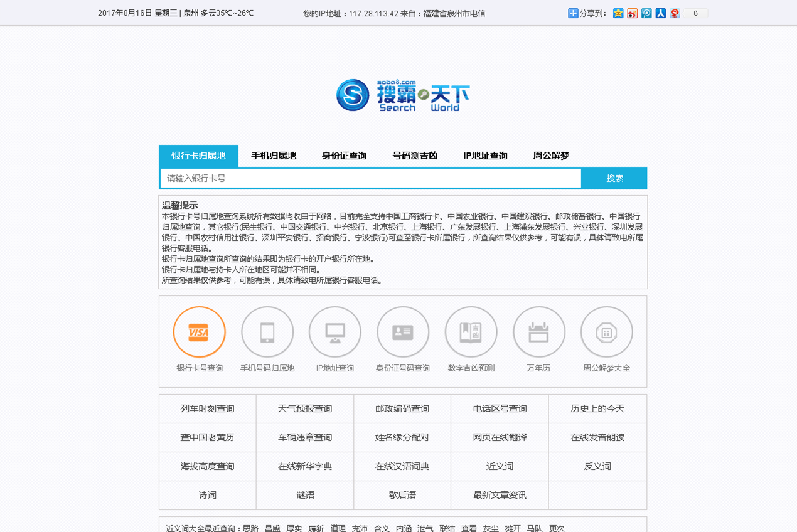
Task: Select the IP地址查询 monitor icon
Action: 335,332
